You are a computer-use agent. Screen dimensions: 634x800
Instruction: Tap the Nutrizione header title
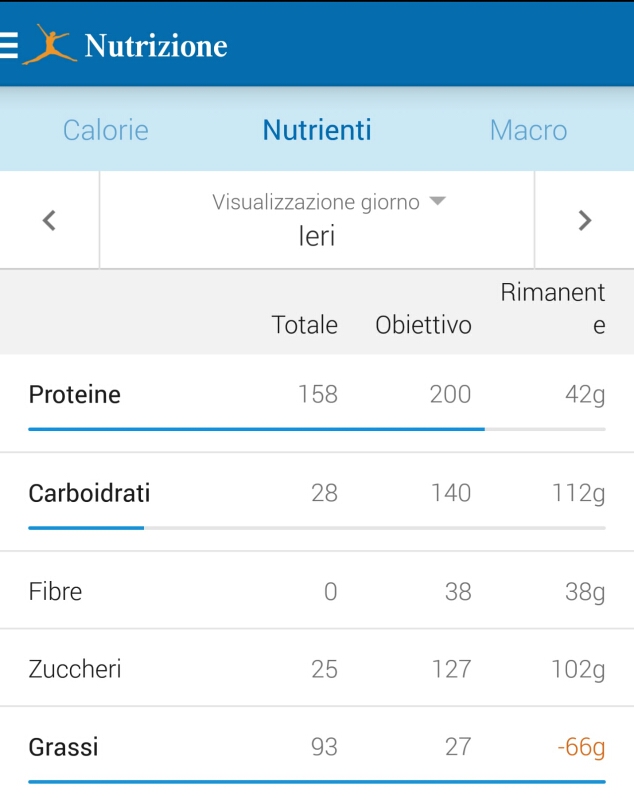click(x=156, y=46)
